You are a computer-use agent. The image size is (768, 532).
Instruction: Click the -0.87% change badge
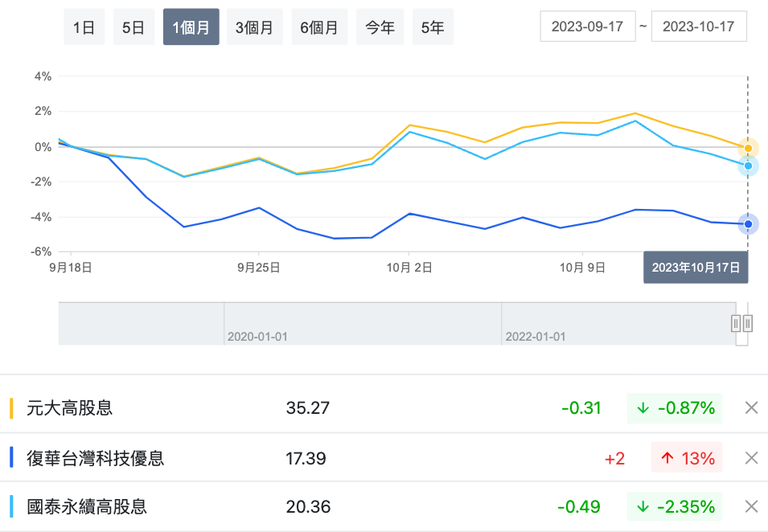(x=675, y=408)
